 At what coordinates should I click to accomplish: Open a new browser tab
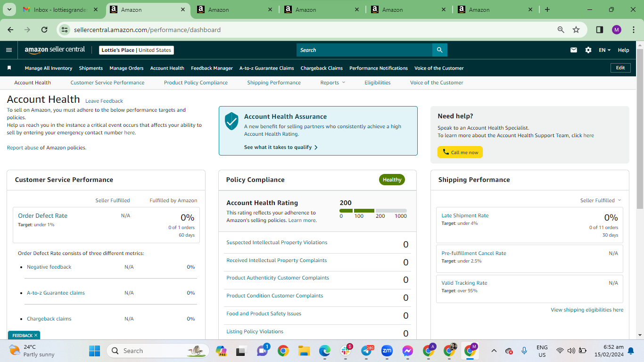[547, 9]
